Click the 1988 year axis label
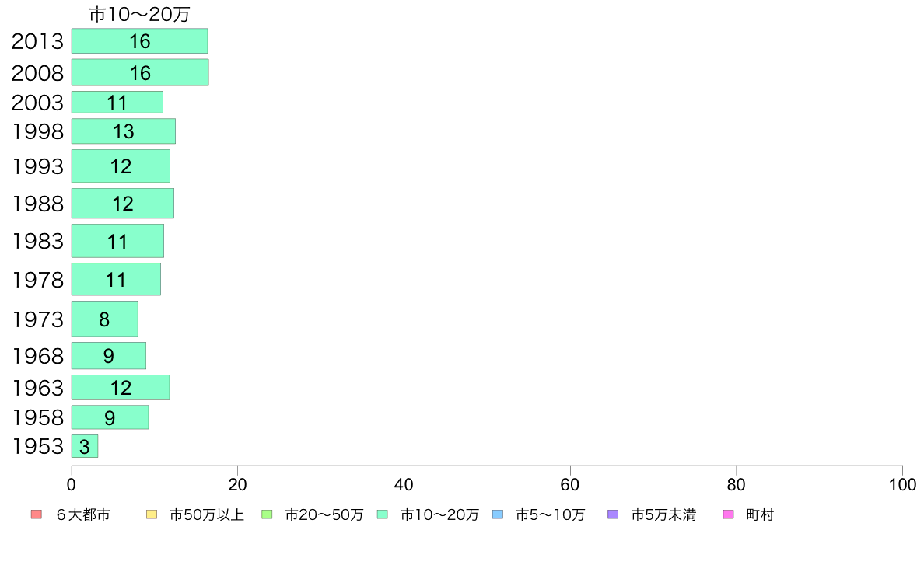924x572 pixels. click(37, 204)
